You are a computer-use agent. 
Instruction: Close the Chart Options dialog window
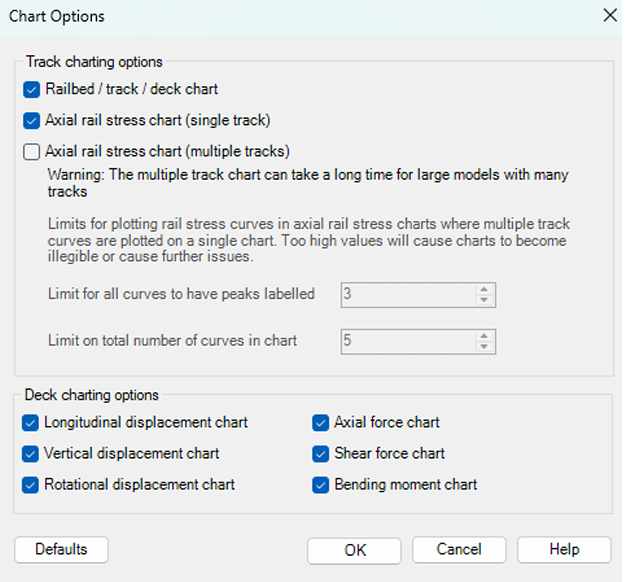point(610,16)
